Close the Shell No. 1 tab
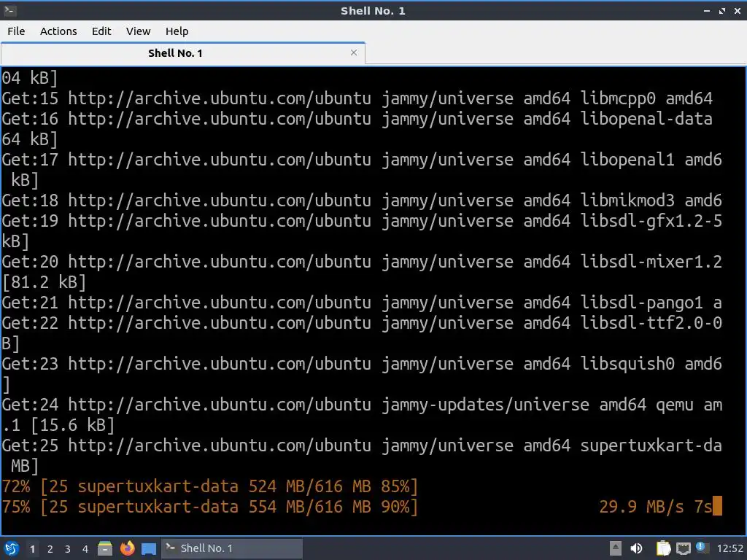Screen dimensions: 747x560 (354, 52)
